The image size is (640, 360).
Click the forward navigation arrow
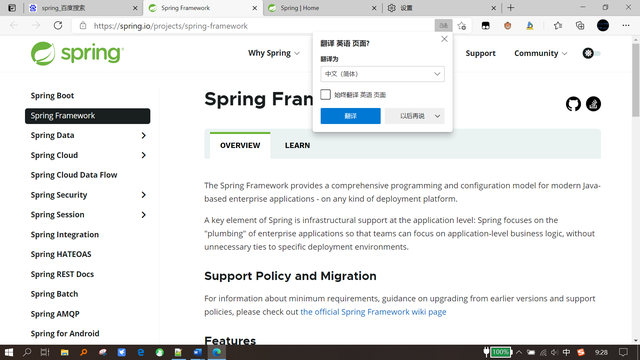pyautogui.click(x=36, y=26)
